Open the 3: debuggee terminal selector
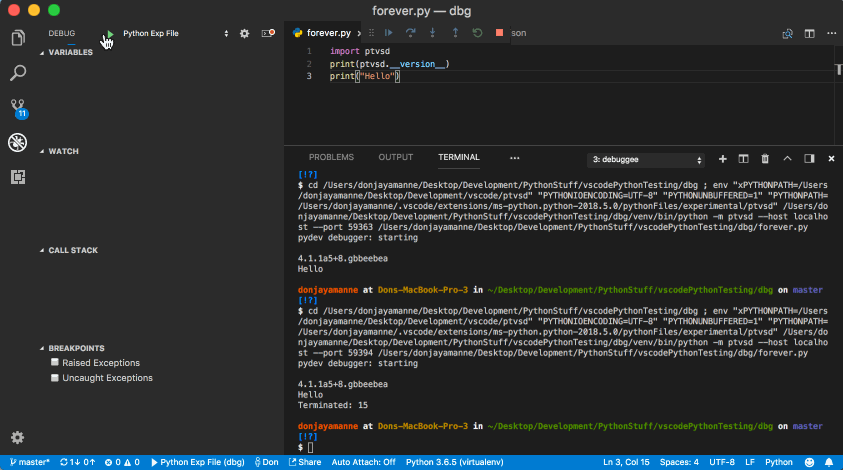843x470 pixels. [646, 160]
